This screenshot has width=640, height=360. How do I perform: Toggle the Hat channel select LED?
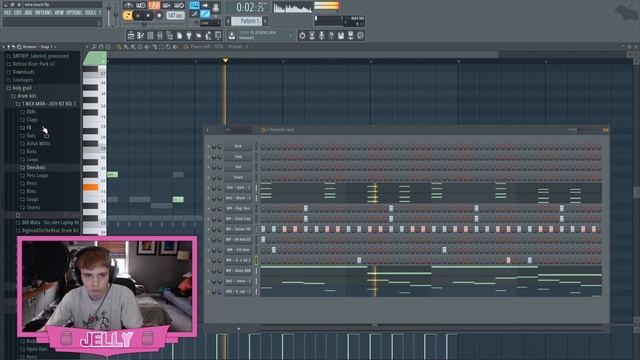256,167
